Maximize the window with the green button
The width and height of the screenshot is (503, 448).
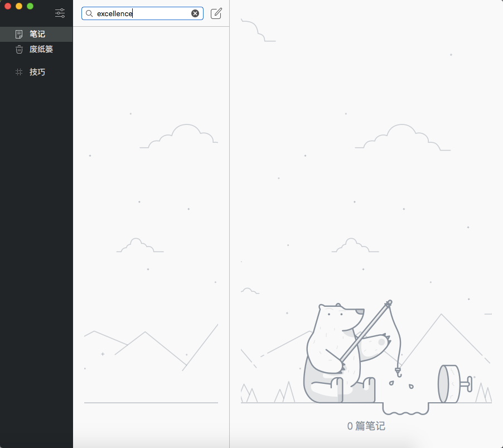point(30,6)
